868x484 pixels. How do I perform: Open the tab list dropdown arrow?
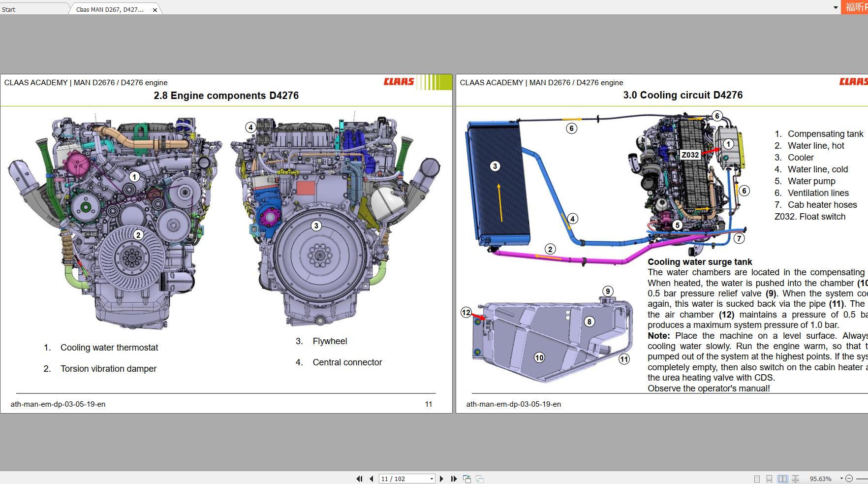pyautogui.click(x=836, y=8)
